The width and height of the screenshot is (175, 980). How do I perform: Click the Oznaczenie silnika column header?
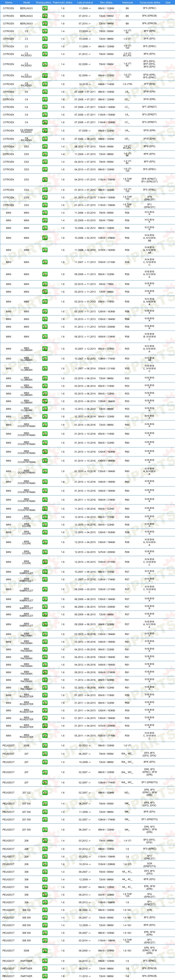pyautogui.click(x=149, y=2)
